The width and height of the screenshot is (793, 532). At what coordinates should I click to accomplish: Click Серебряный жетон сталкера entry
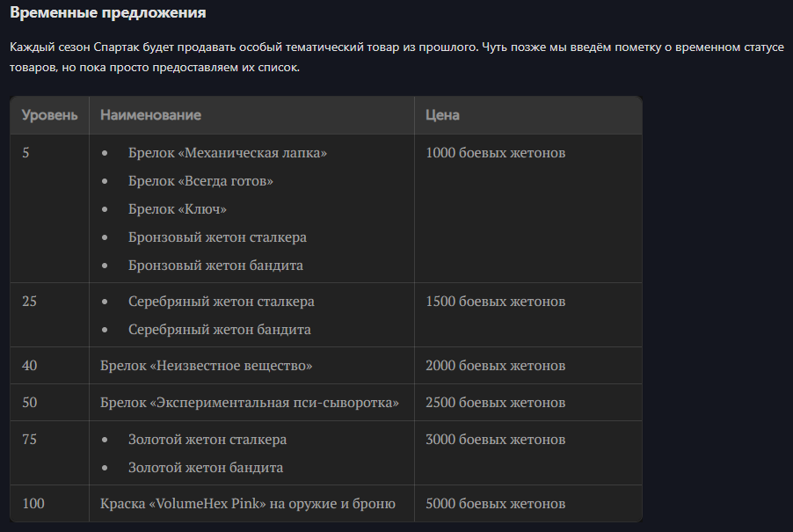[222, 302]
